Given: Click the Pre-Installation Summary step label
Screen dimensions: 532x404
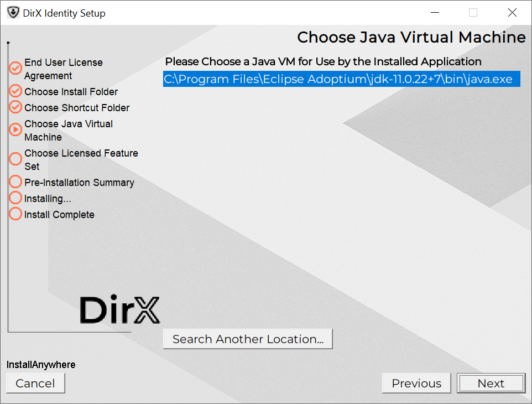Looking at the screenshot, I should (x=79, y=182).
